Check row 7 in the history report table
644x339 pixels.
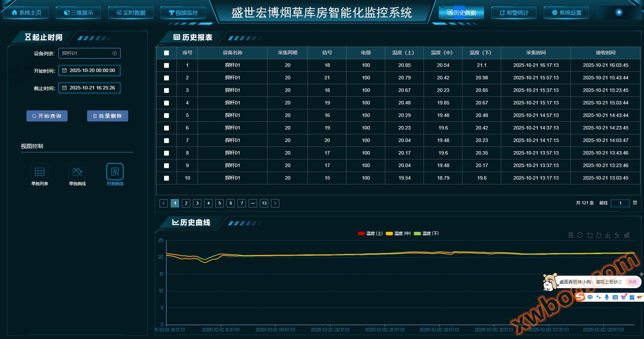pyautogui.click(x=166, y=141)
